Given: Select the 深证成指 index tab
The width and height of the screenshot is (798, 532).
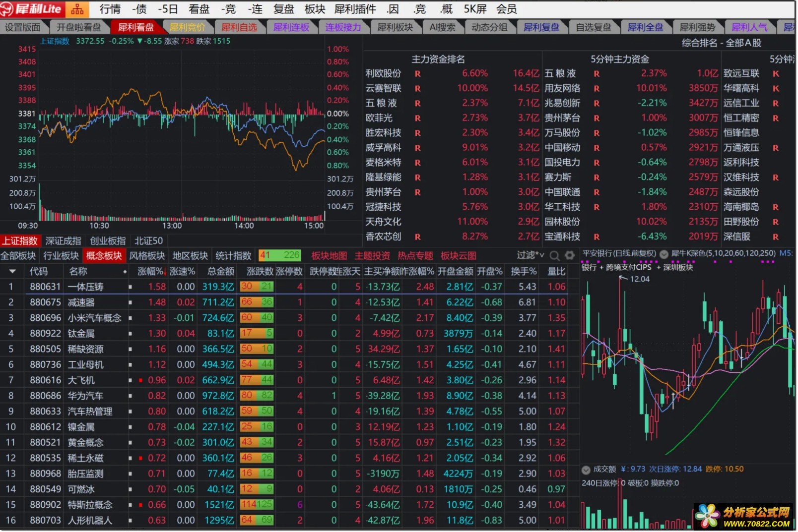Looking at the screenshot, I should tap(63, 241).
